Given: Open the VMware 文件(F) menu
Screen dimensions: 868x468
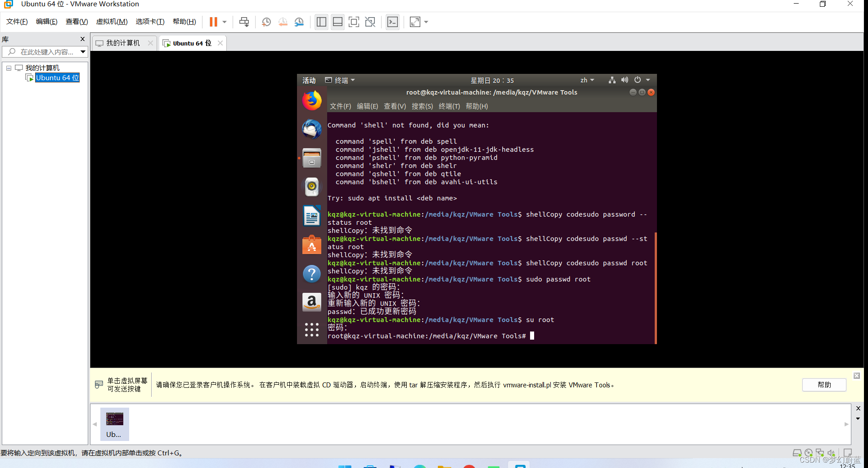Looking at the screenshot, I should tap(17, 22).
